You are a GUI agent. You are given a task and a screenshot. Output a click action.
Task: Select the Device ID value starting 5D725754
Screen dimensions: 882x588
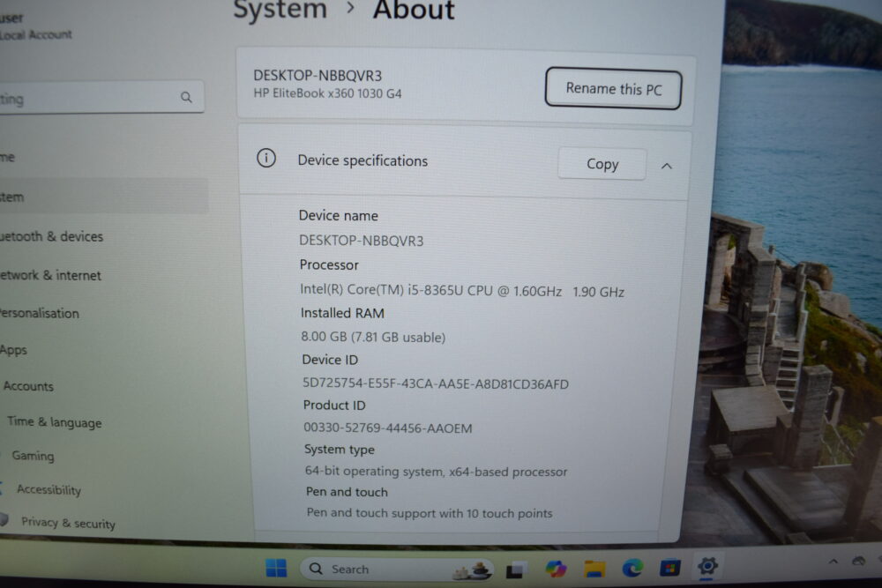pos(436,384)
